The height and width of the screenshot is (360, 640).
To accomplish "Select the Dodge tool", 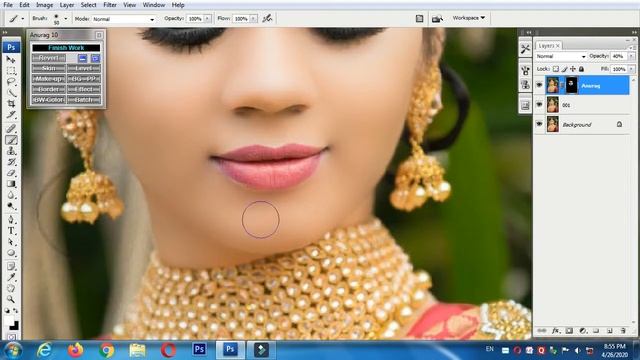I will pos(11,206).
